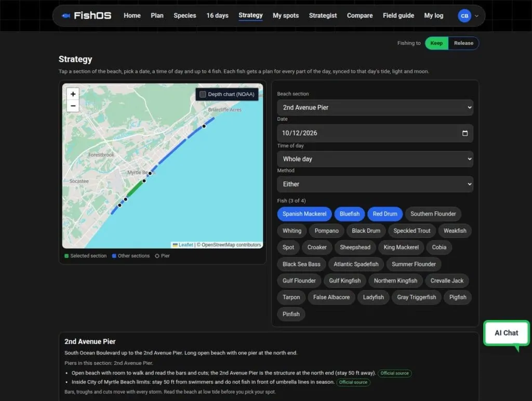Select the Cobia chip
Image resolution: width=532 pixels, height=401 pixels.
pos(439,247)
